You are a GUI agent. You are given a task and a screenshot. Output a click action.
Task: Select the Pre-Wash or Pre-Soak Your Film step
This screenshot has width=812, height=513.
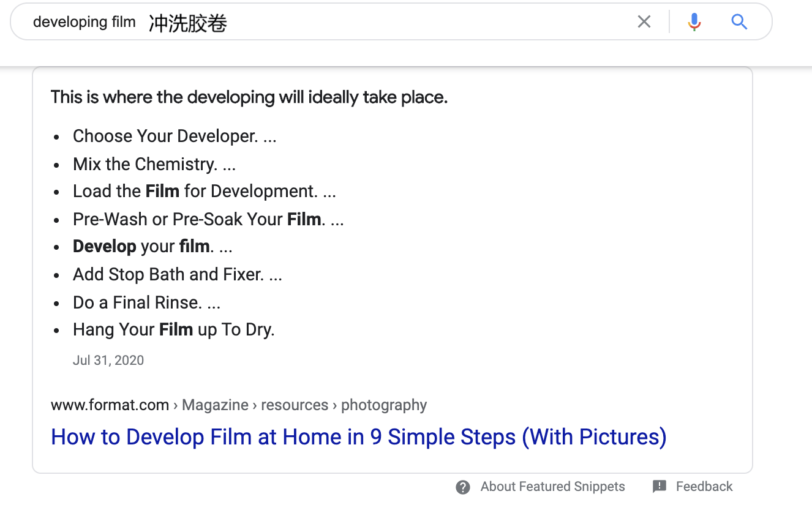[x=208, y=219]
